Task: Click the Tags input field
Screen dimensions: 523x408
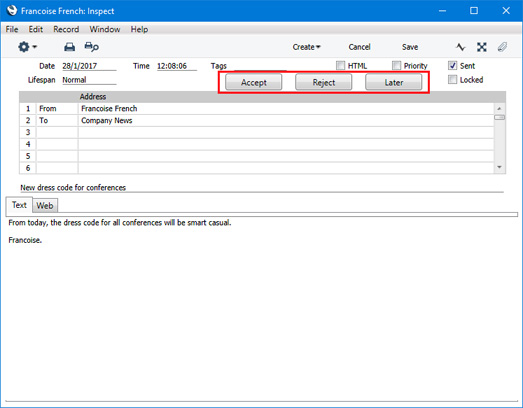Action: click(x=260, y=66)
